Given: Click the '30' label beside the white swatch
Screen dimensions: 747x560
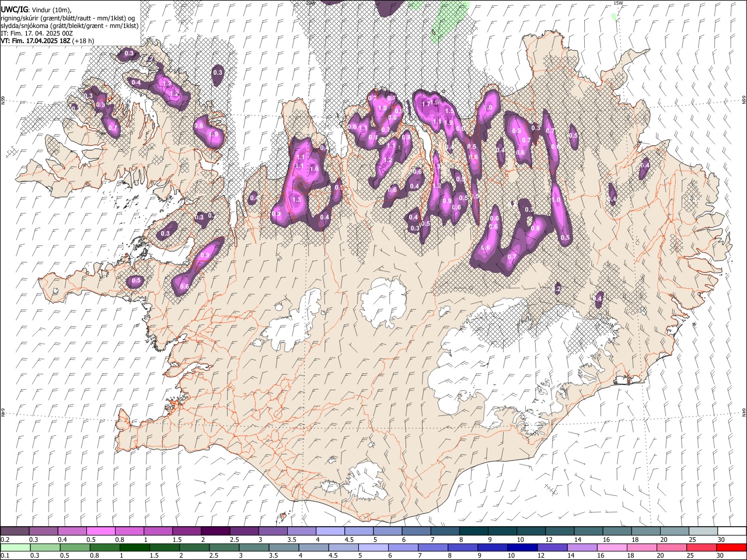Looking at the screenshot, I should point(721,540).
